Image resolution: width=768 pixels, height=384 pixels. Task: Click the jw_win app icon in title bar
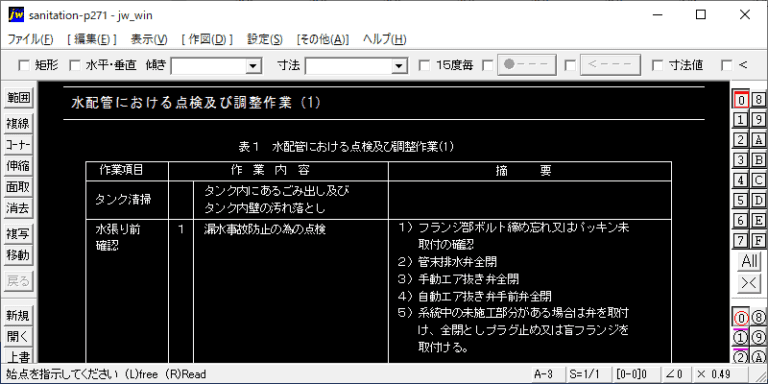click(15, 15)
